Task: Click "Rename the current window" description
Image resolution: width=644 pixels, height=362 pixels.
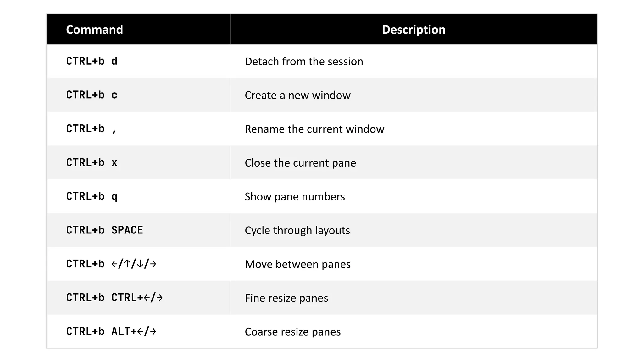Action: coord(314,129)
